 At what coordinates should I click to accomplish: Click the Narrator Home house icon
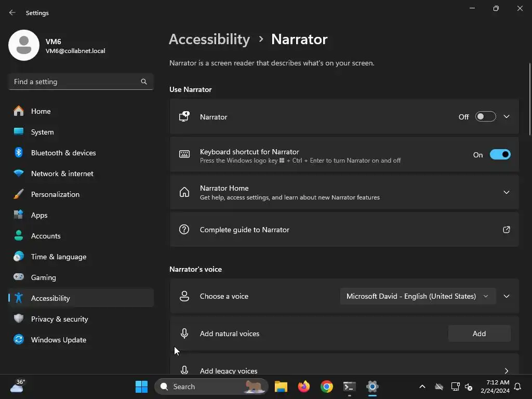coord(184,192)
